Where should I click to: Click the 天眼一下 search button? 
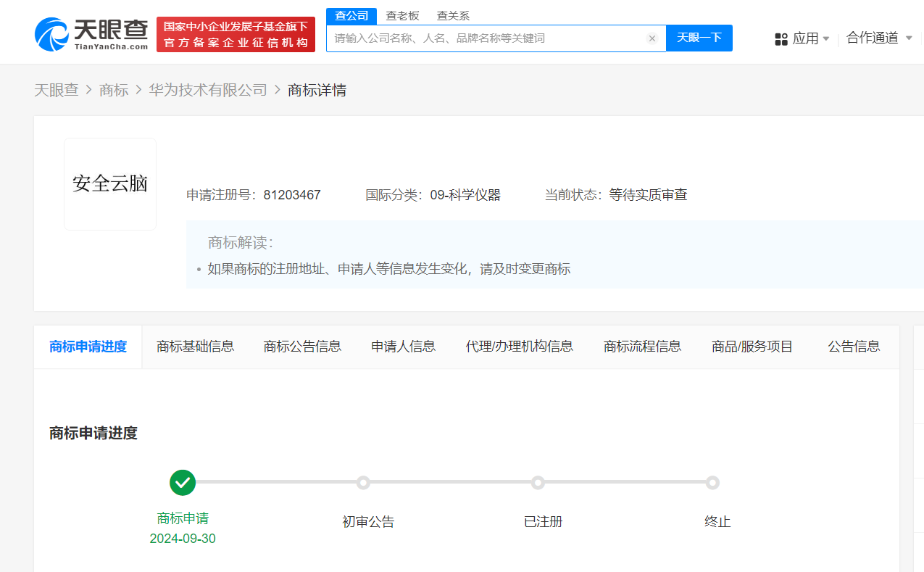[698, 38]
